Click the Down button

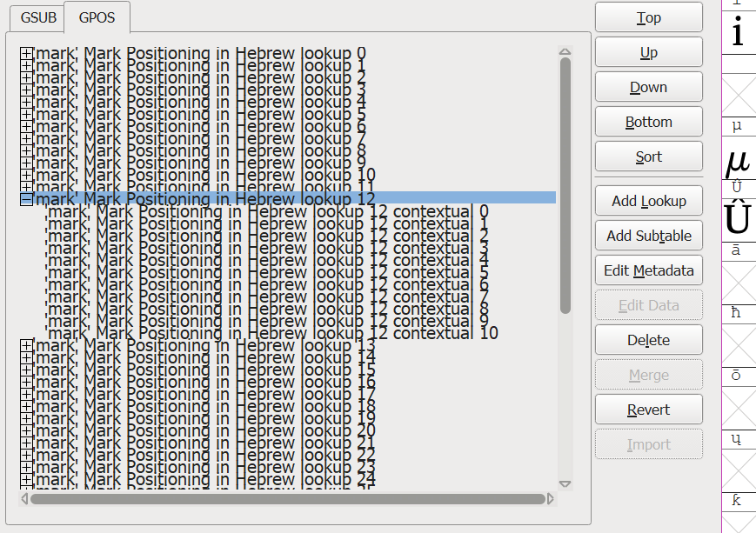click(x=648, y=87)
